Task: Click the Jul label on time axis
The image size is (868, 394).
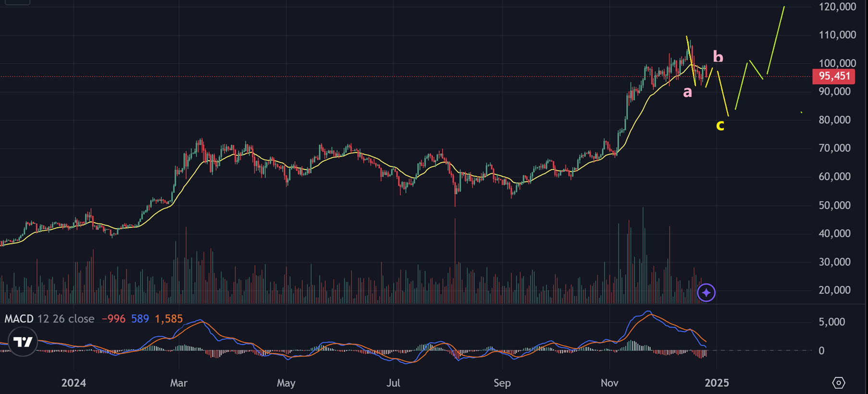Action: 393,383
